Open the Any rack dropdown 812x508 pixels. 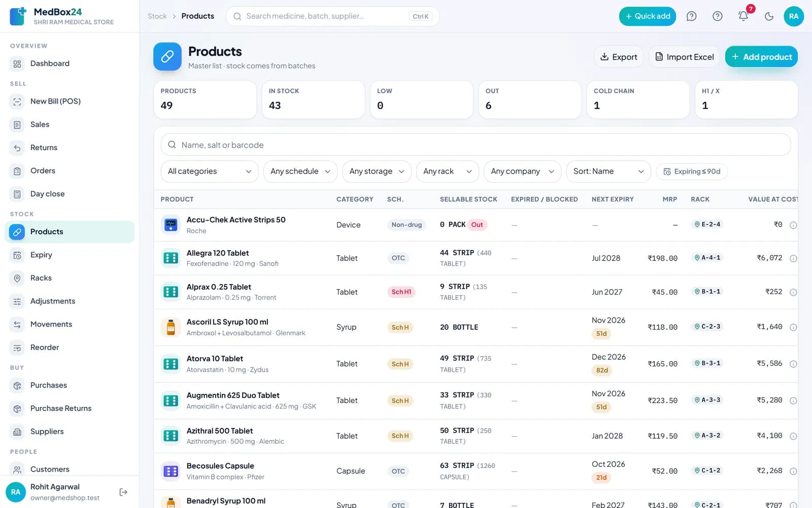coord(448,171)
